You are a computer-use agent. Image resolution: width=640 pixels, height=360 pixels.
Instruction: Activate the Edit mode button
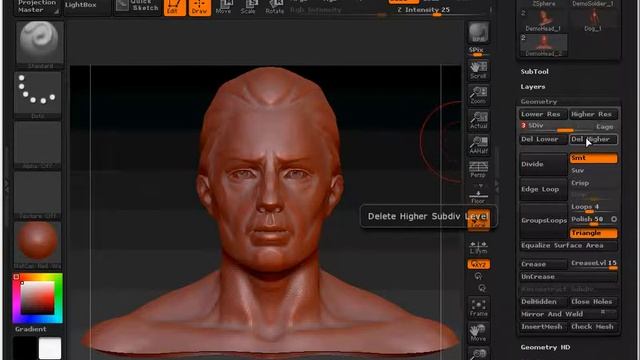[174, 7]
